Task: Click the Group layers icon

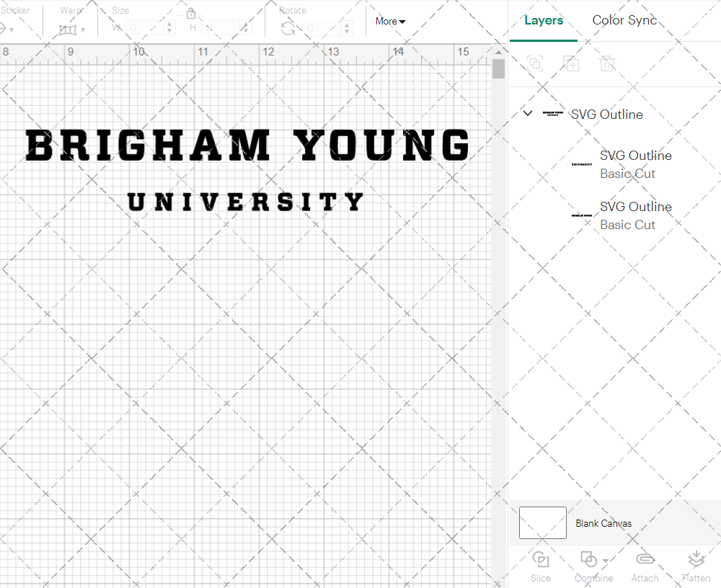Action: (535, 63)
